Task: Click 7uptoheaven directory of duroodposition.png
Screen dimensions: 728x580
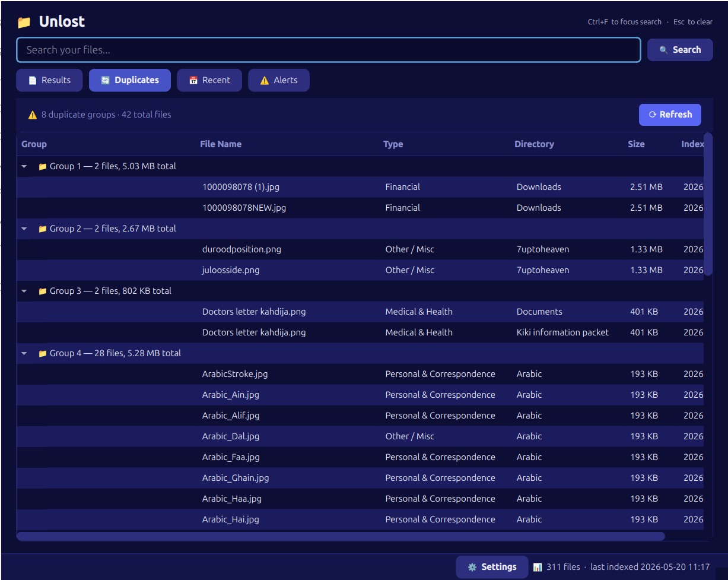Action: coord(543,249)
